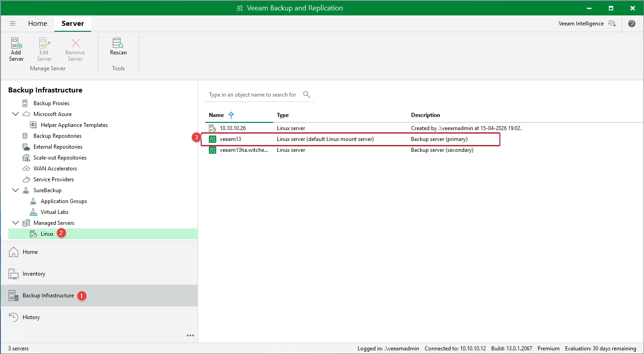Click the Managed Servers tree icon
This screenshot has width=644, height=354.
26,223
